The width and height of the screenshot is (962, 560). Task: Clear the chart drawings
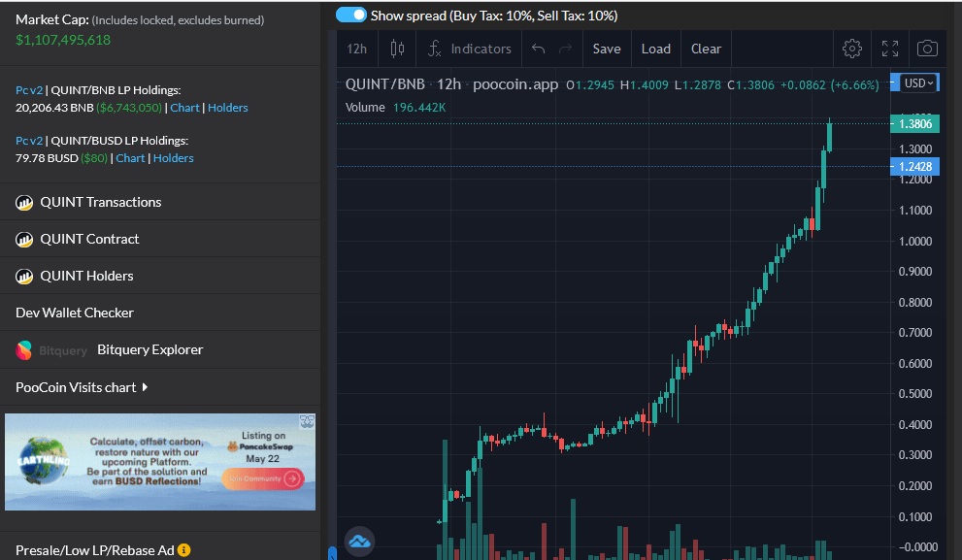pos(706,49)
